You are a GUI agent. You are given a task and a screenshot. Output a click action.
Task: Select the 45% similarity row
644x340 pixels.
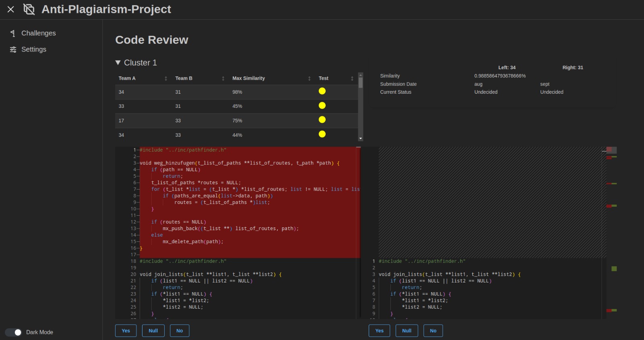(236, 106)
